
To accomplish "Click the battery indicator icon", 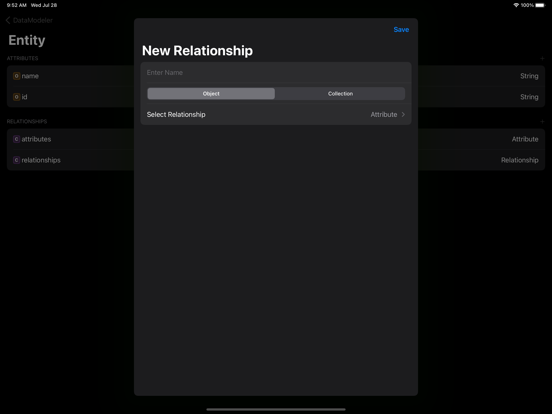I will (540, 5).
